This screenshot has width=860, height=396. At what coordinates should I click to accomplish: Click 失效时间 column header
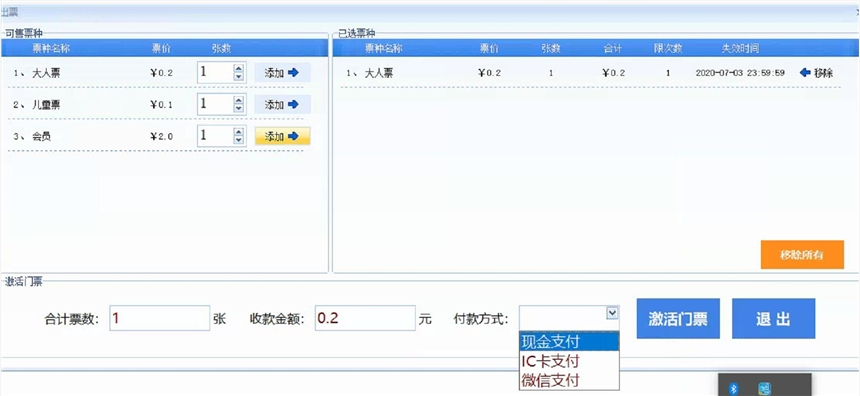point(740,49)
